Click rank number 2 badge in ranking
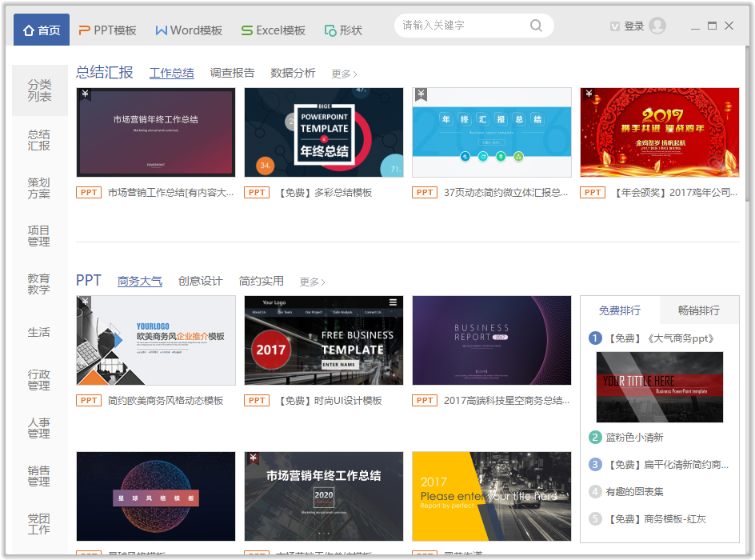The image size is (755, 560). pyautogui.click(x=595, y=438)
